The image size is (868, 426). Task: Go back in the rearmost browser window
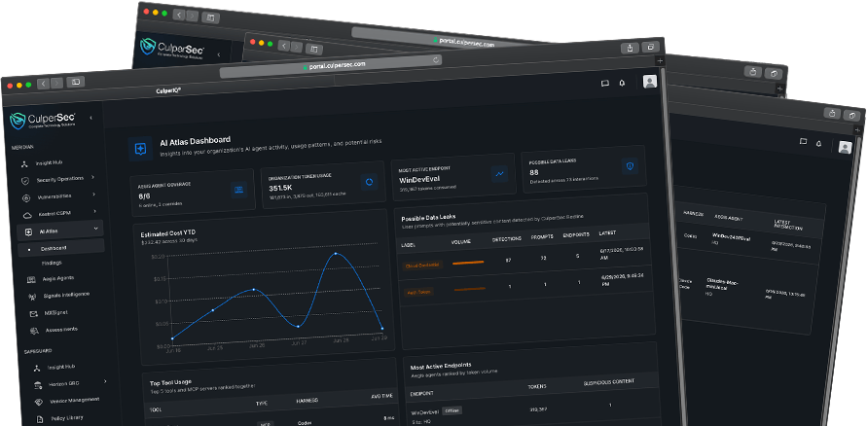coord(178,15)
